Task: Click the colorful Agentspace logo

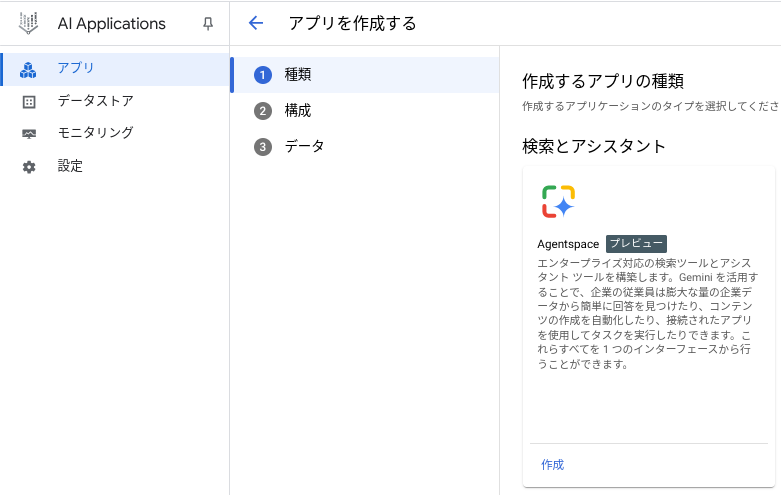Action: pyautogui.click(x=558, y=202)
